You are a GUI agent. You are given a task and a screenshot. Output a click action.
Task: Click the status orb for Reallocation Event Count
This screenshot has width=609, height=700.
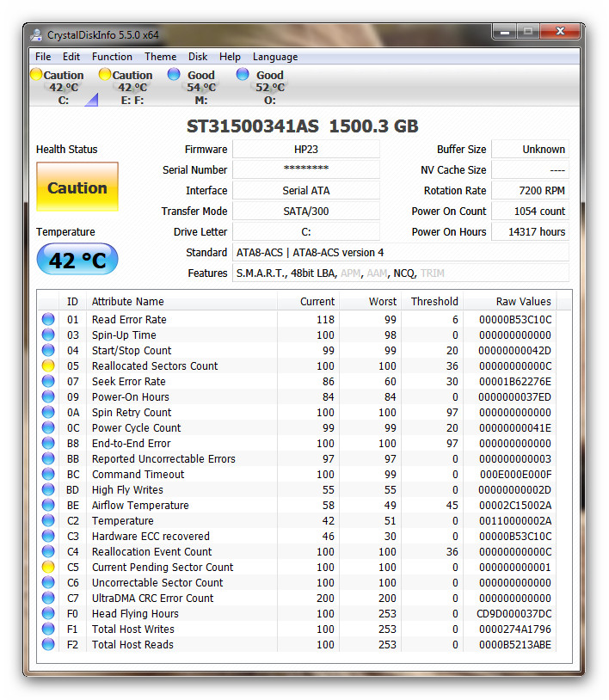pyautogui.click(x=48, y=551)
